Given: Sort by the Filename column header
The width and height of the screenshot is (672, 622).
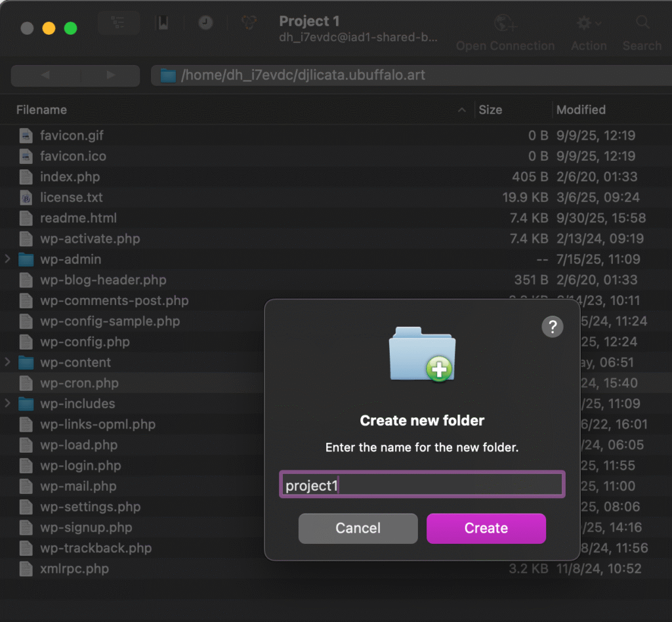Looking at the screenshot, I should point(42,110).
